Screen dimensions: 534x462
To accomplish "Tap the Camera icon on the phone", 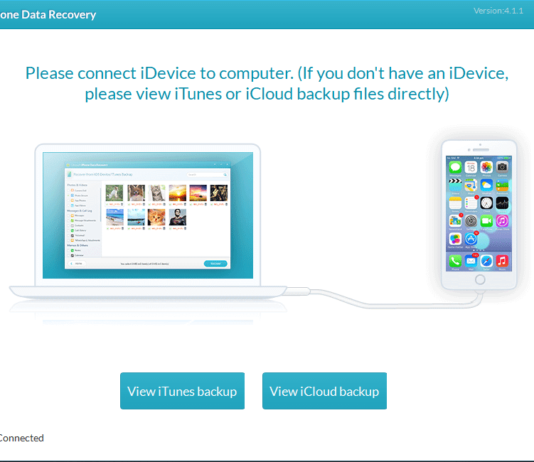I will coord(502,167).
